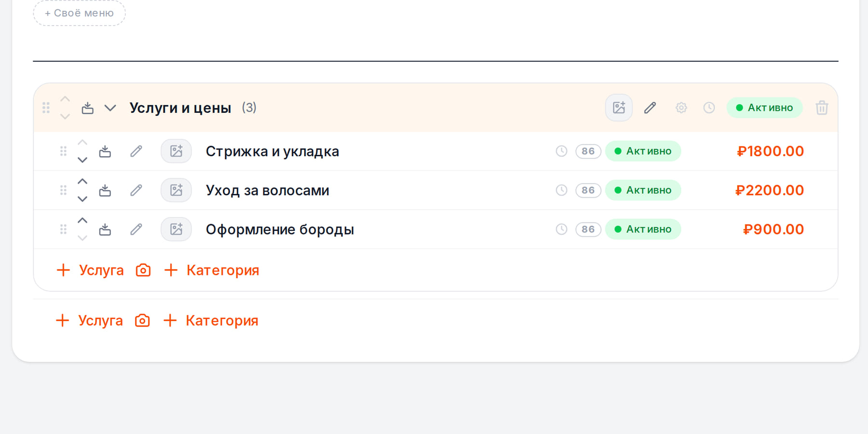Open clock icon for 'Оформление бороды'

point(561,229)
